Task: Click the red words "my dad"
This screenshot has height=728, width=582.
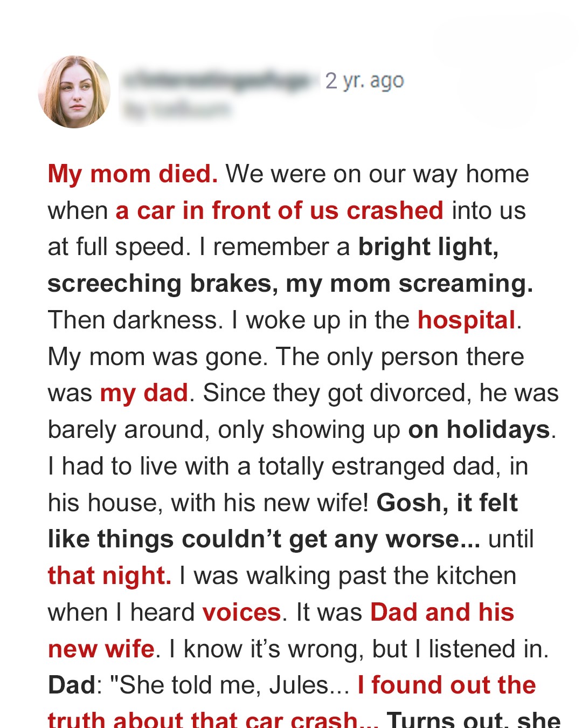Action: [144, 393]
